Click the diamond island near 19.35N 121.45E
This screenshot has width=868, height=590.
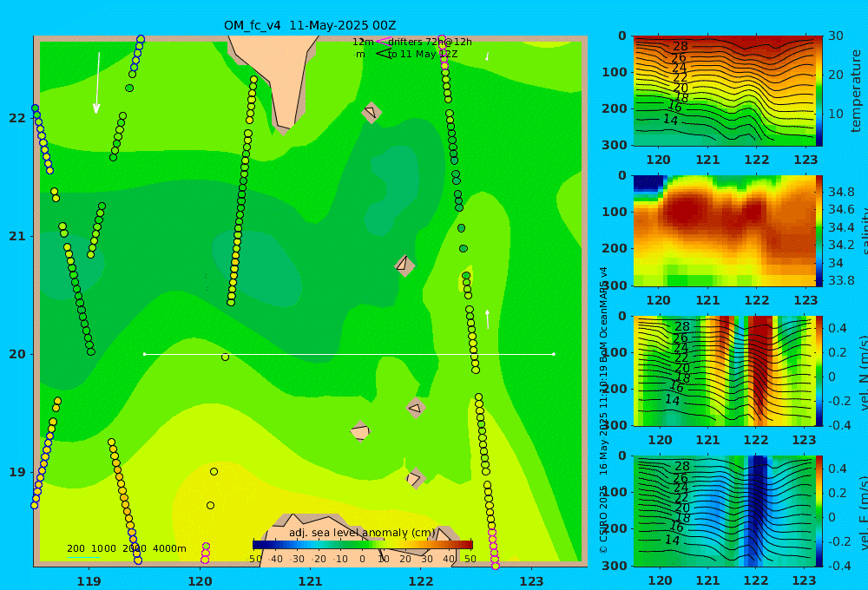pyautogui.click(x=360, y=431)
